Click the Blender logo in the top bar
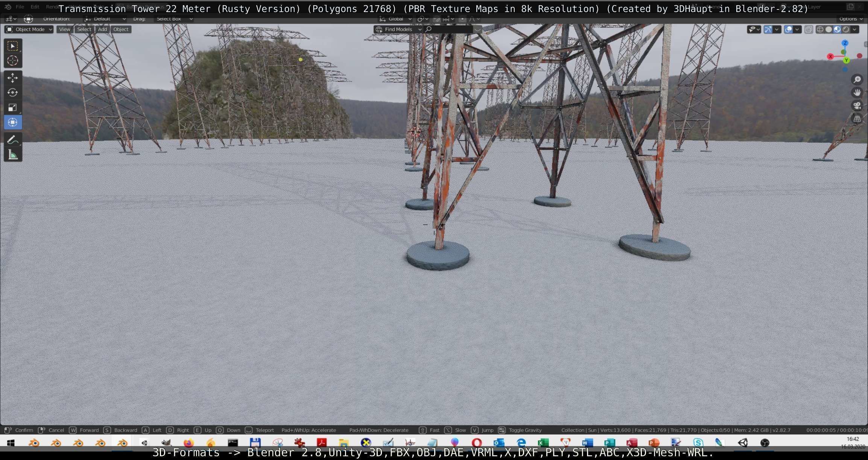 [8, 7]
